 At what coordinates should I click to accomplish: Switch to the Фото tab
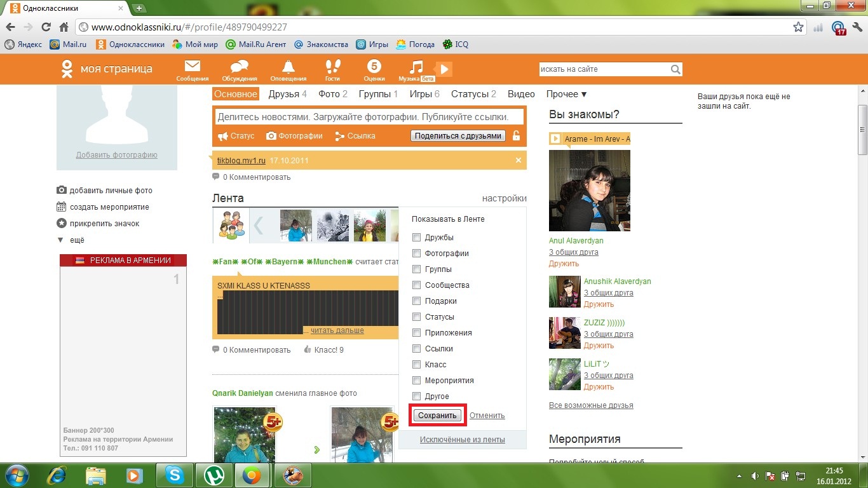(x=333, y=94)
